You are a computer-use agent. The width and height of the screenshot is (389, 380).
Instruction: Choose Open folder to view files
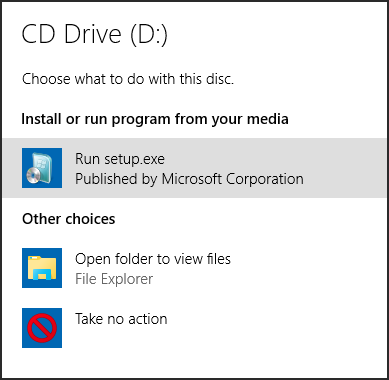pyautogui.click(x=194, y=268)
